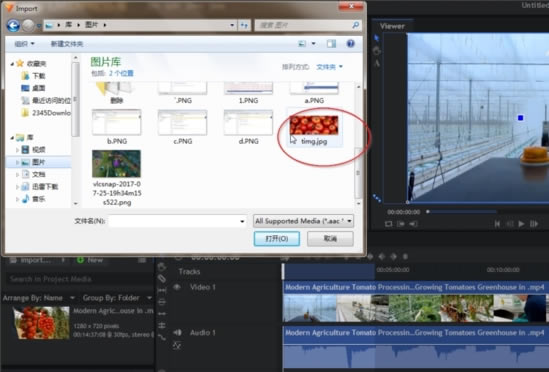Hide the Video 1 track with eye icon

point(177,287)
